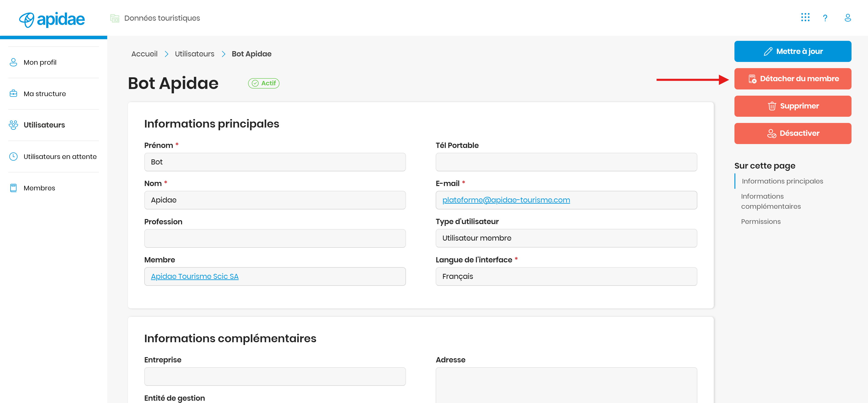Click the Mon profil person icon
The height and width of the screenshot is (403, 868).
14,62
